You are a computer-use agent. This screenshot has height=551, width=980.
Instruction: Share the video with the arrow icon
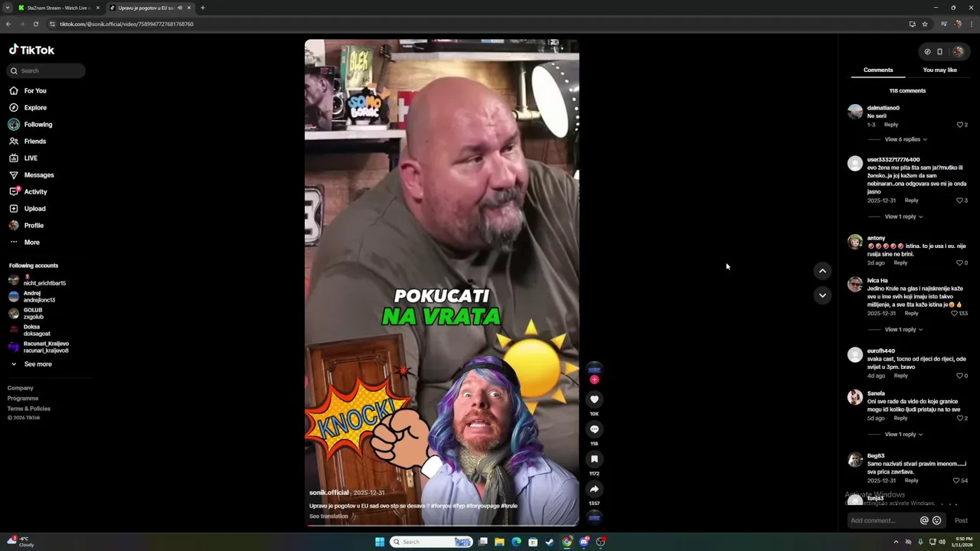(594, 489)
